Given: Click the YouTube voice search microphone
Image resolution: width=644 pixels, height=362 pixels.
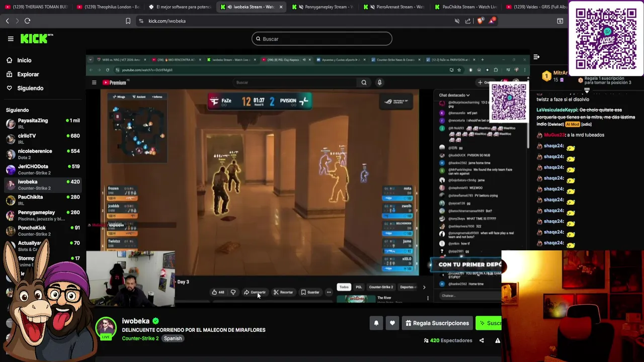Looking at the screenshot, I should pos(379,82).
